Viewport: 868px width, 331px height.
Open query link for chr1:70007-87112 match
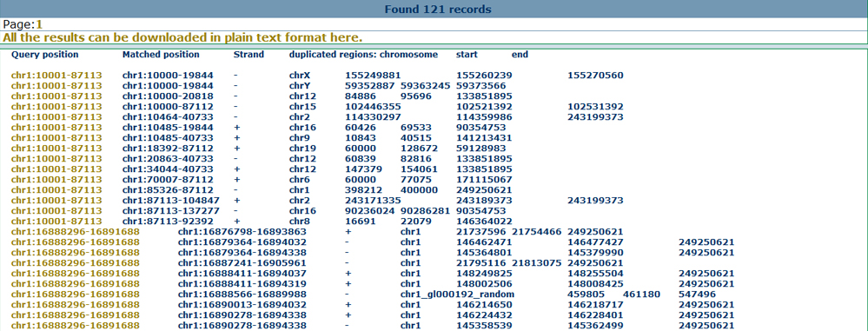(56, 179)
